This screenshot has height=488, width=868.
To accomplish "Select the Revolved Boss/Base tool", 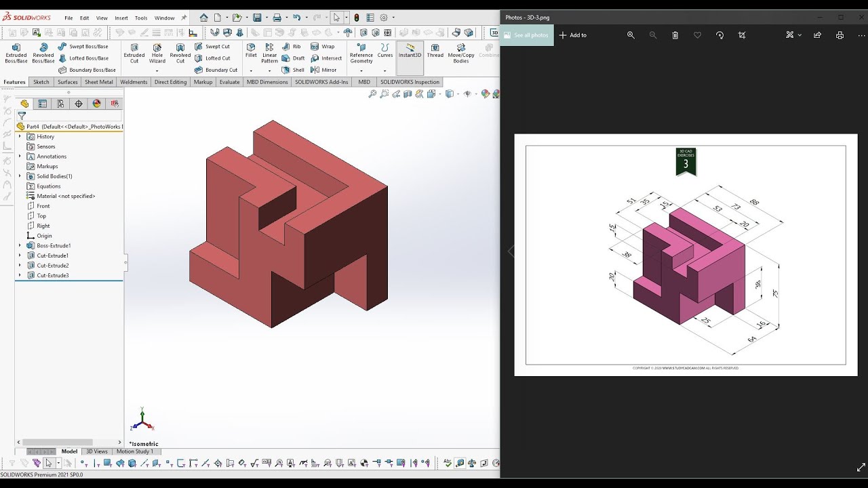I will click(x=43, y=54).
